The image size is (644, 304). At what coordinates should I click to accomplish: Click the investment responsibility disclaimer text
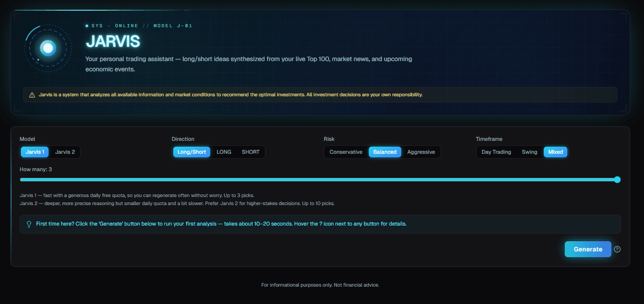(x=231, y=95)
